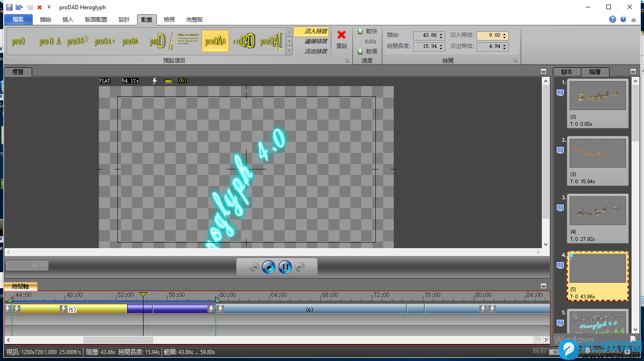644x361 pixels.
Task: Open the 時間 group dialog launcher
Action: [x=516, y=61]
